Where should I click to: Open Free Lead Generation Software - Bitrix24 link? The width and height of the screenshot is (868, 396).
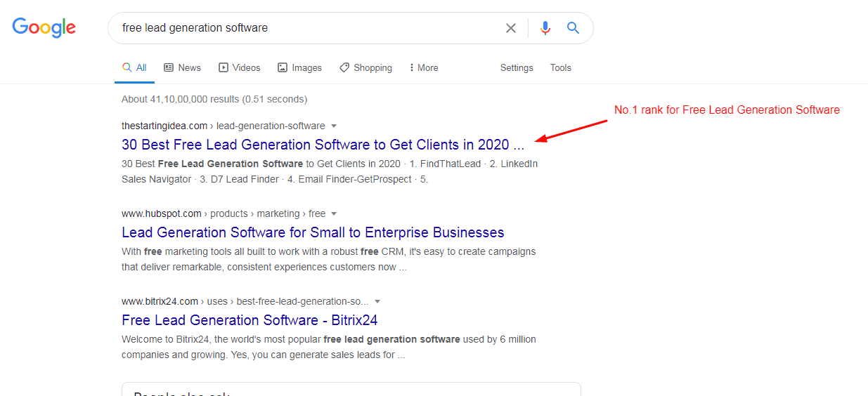250,320
